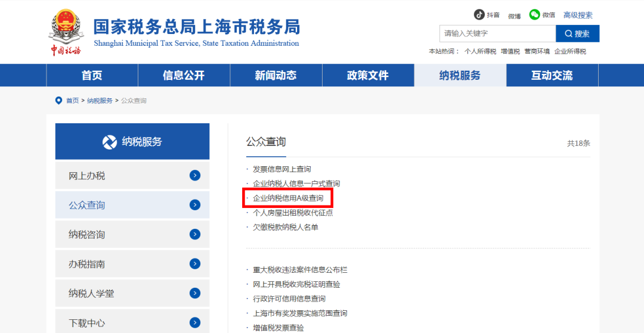Open 欠缴税款纳税人名单 link
Screen dimensions: 644x333
click(x=286, y=227)
